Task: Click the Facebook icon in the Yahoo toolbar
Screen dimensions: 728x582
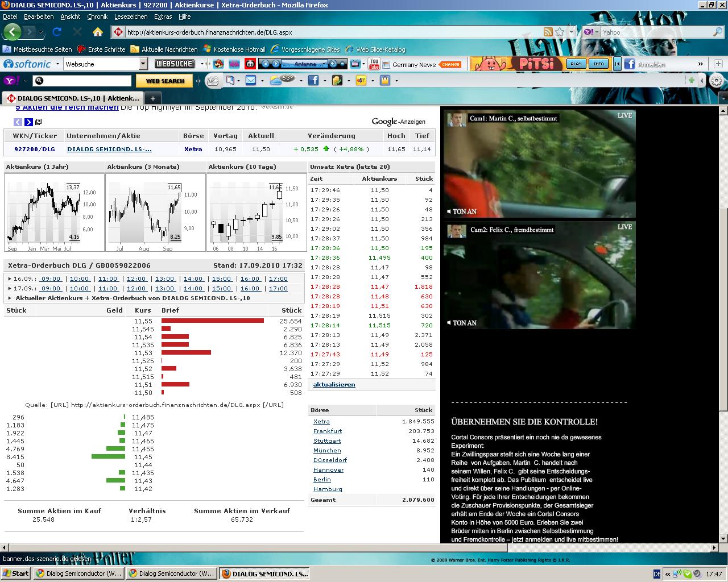Action: 313,81
